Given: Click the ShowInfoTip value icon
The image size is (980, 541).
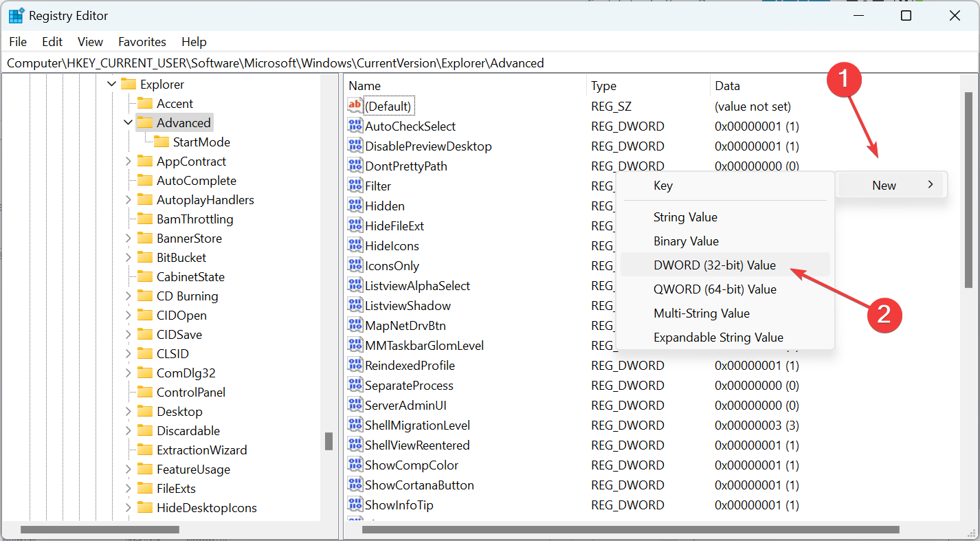Looking at the screenshot, I should (x=355, y=505).
